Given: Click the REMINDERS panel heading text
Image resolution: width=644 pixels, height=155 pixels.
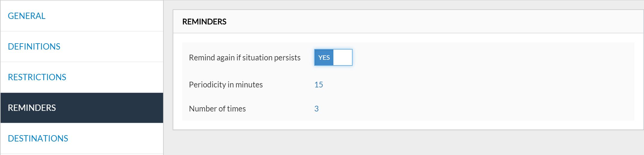Looking at the screenshot, I should pyautogui.click(x=204, y=22).
